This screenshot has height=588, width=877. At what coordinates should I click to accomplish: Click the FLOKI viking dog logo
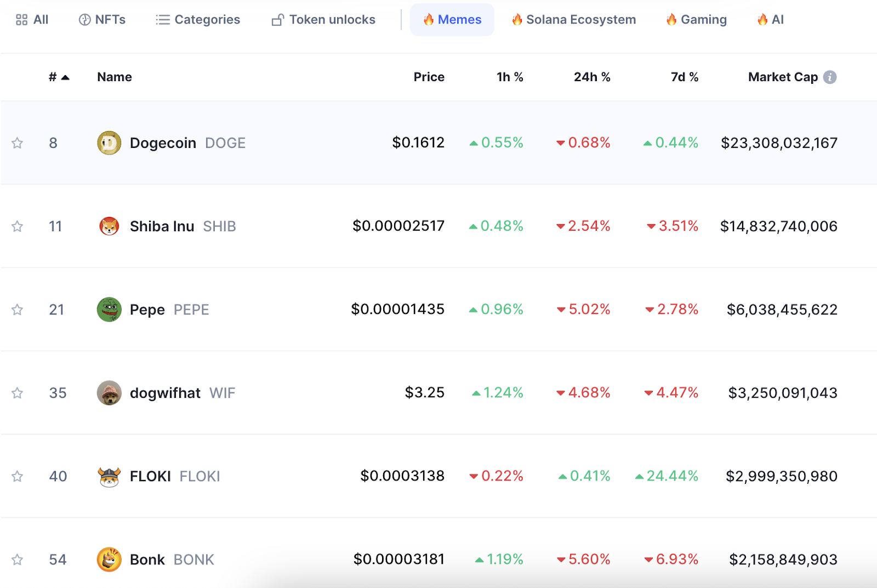109,476
